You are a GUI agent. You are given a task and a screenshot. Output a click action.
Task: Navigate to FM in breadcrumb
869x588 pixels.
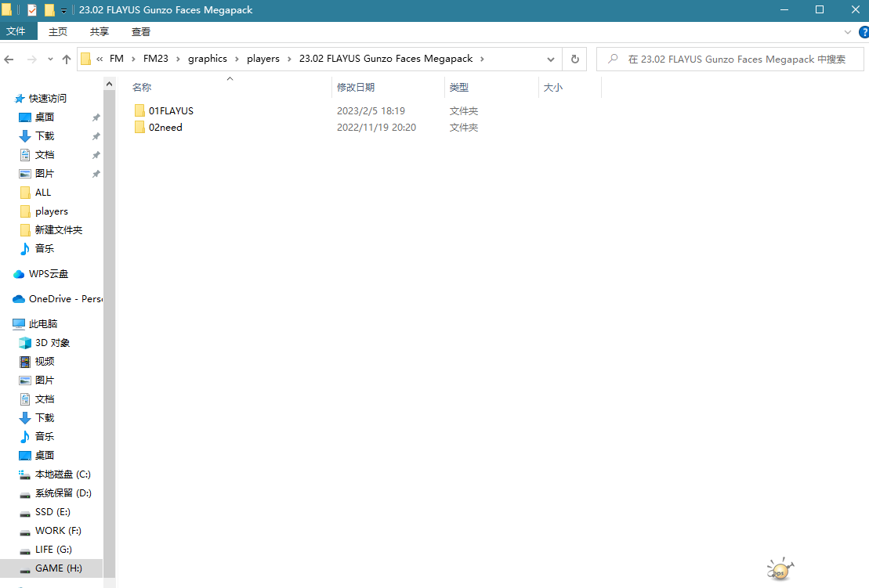[117, 59]
